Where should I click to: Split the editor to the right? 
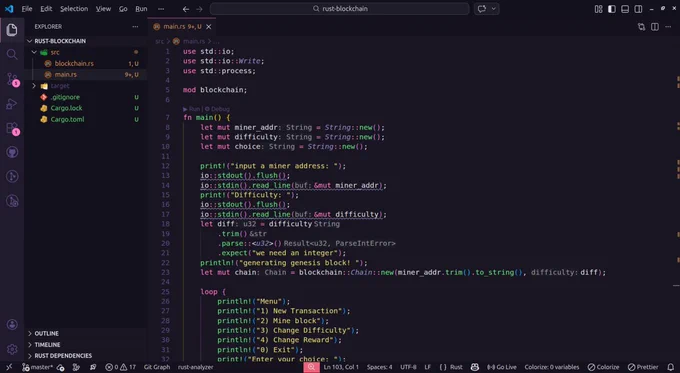click(655, 27)
